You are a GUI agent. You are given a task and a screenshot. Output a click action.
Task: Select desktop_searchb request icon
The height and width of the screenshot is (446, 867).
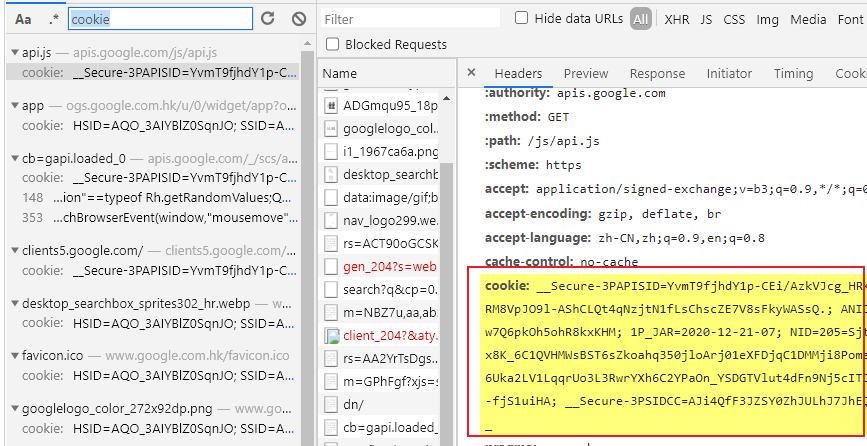point(331,174)
